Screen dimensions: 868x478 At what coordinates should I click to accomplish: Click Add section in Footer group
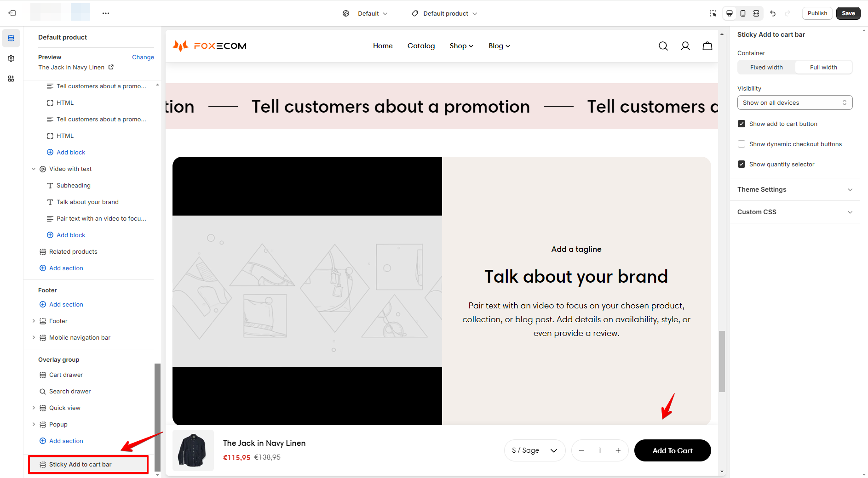(61, 304)
